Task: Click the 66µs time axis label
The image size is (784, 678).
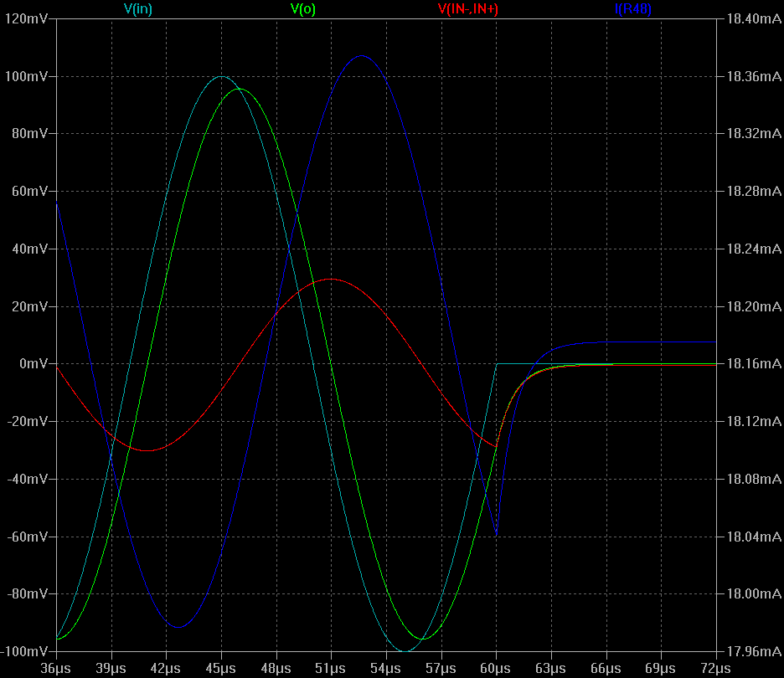Action: [606, 669]
